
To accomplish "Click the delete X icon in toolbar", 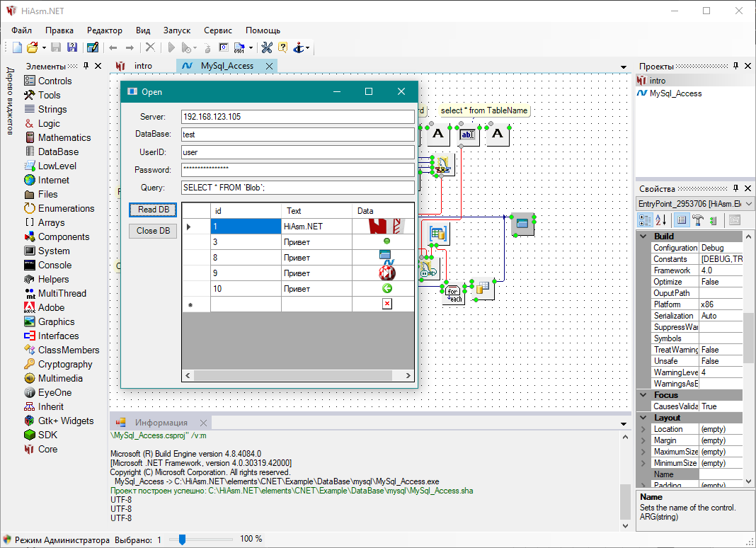I will [x=150, y=47].
